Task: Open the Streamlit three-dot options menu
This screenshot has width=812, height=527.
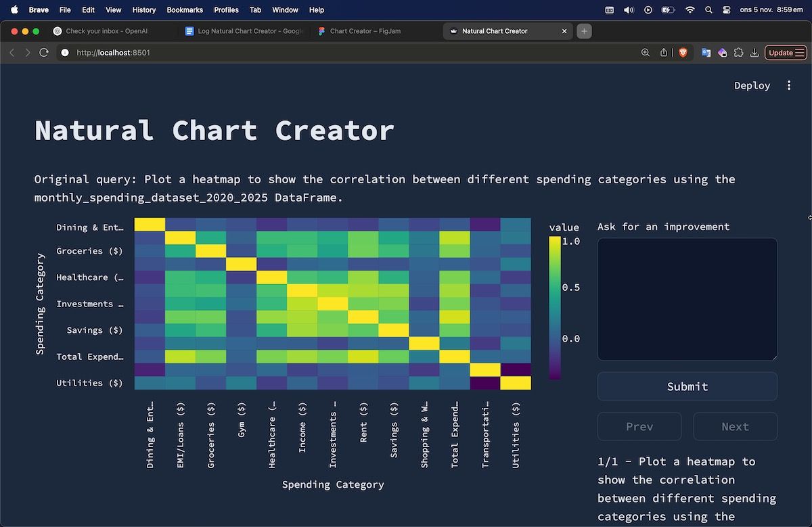Action: point(788,85)
